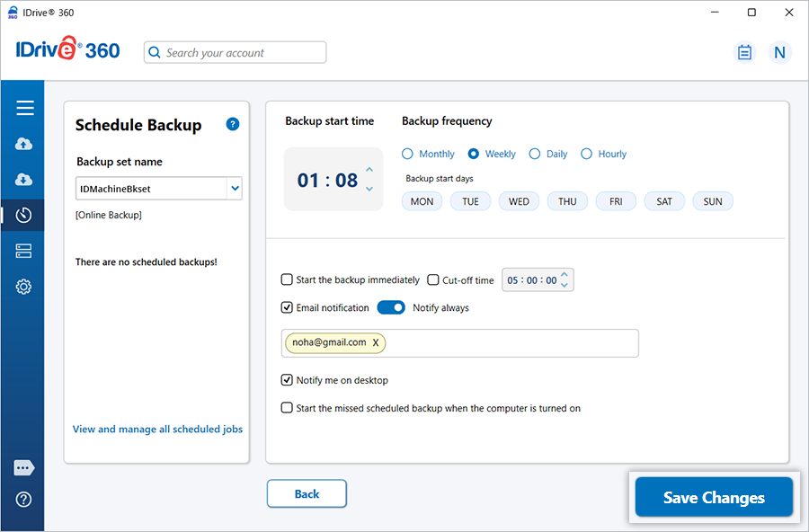The height and width of the screenshot is (532, 809).
Task: Turn off the Notify always toggle
Action: pyautogui.click(x=391, y=307)
